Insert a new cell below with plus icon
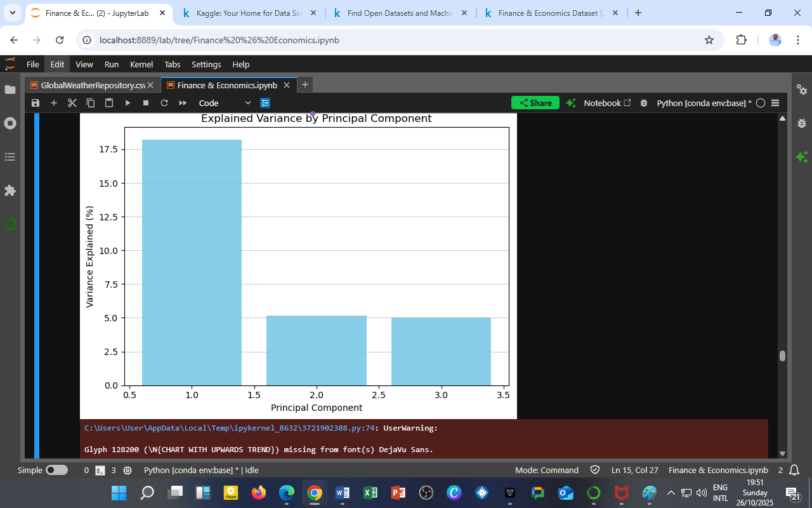The width and height of the screenshot is (812, 508). click(54, 103)
